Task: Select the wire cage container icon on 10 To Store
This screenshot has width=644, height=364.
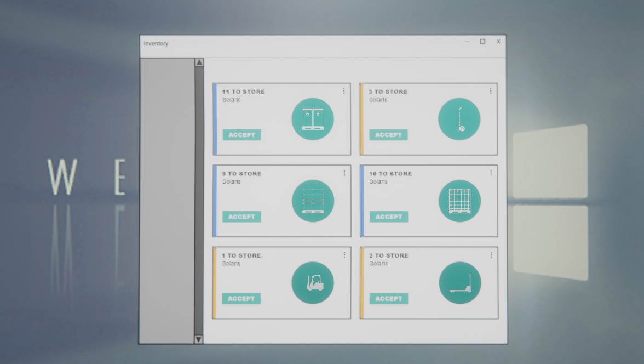Action: (459, 201)
